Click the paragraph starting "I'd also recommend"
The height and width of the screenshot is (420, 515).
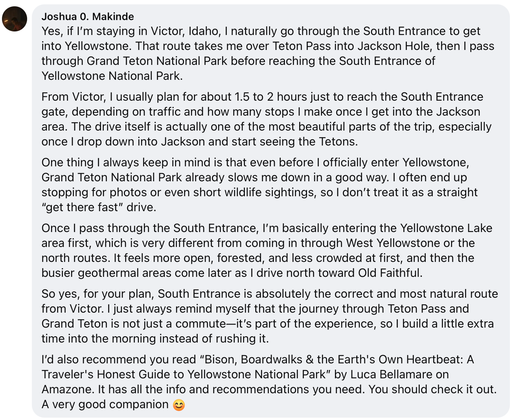tap(269, 382)
